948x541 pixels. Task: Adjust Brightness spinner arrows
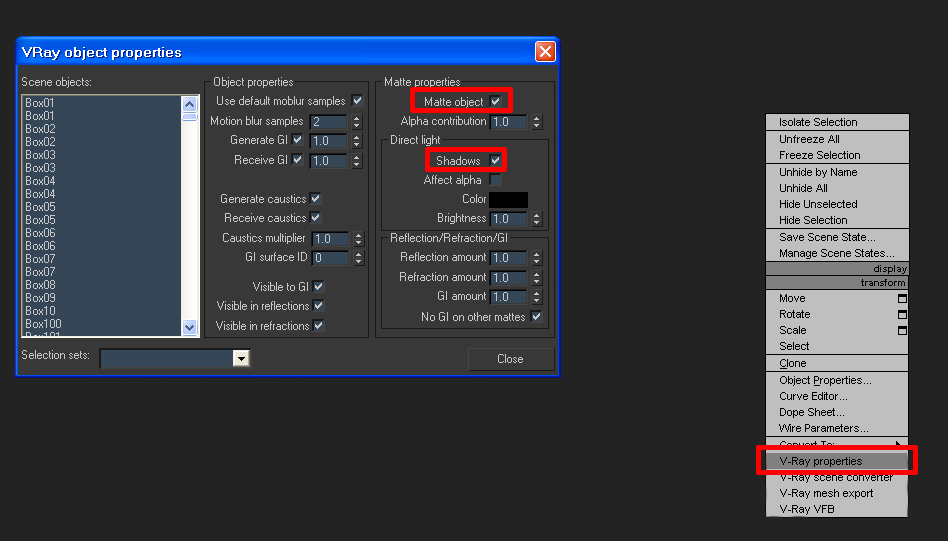(x=536, y=219)
